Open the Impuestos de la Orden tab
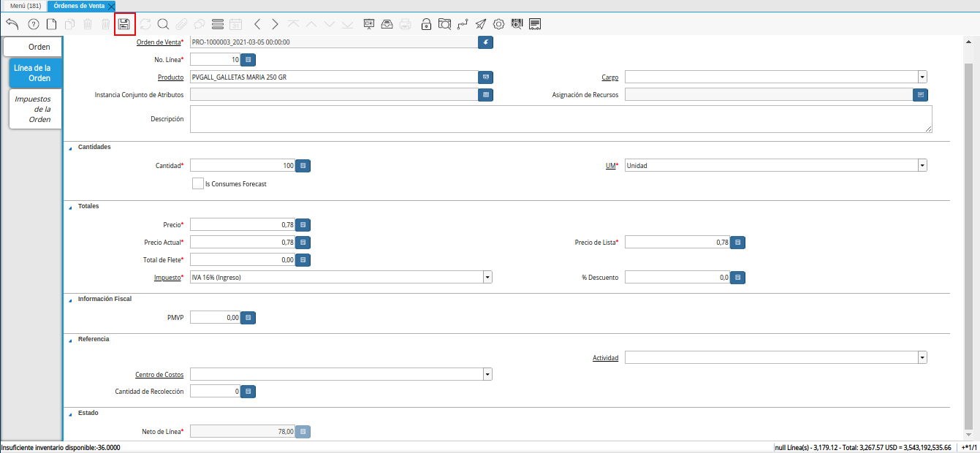This screenshot has width=980, height=453. pyautogui.click(x=35, y=109)
